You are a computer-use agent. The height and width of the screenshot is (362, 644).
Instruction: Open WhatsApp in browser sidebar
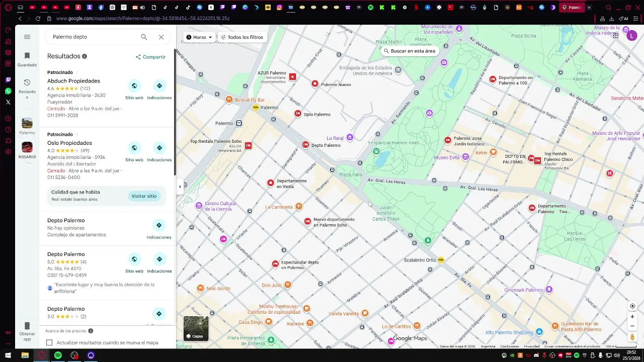[8, 91]
